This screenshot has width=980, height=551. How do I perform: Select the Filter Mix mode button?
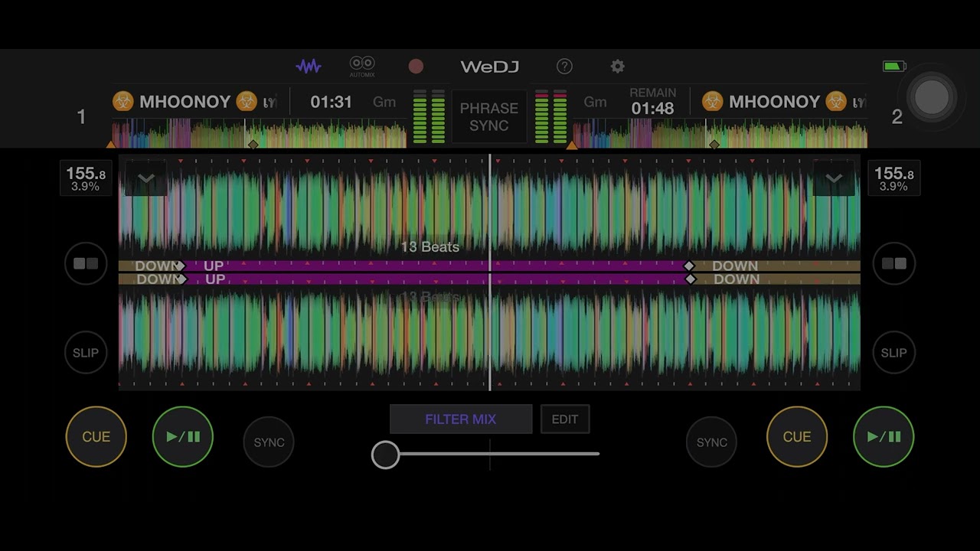(x=461, y=419)
